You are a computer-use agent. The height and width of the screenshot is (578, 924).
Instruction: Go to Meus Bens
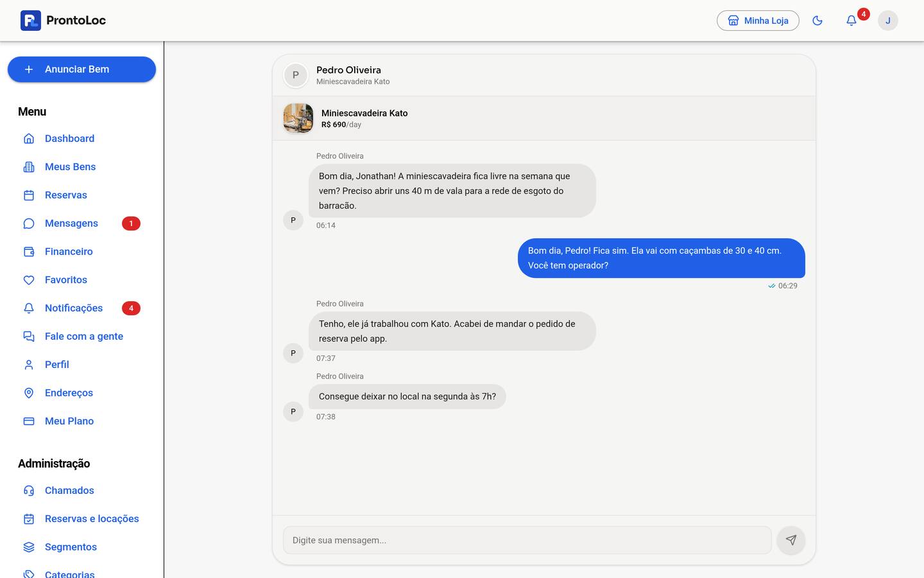pos(81,167)
